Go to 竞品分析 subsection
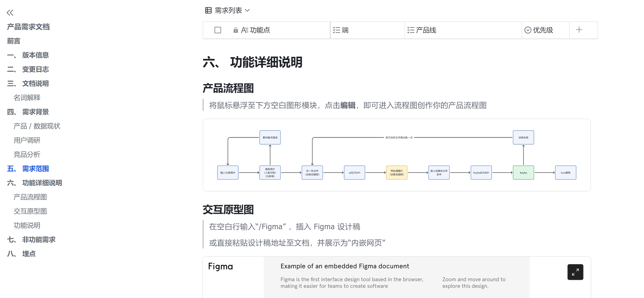644x298 pixels. [x=27, y=154]
